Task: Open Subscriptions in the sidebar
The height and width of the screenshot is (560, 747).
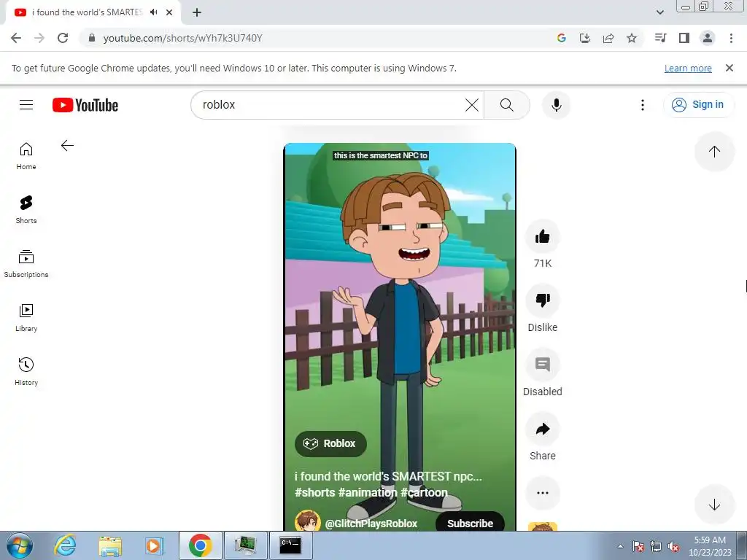Action: (x=26, y=264)
